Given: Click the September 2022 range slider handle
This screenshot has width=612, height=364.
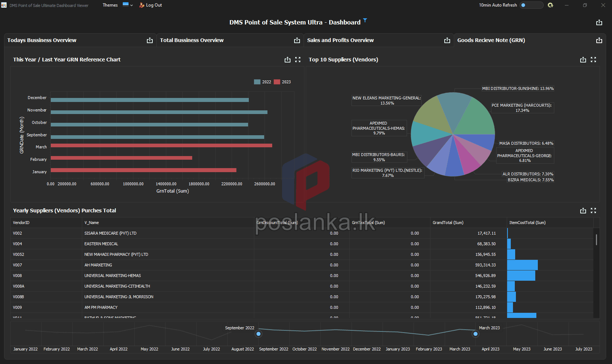Looking at the screenshot, I should click(x=259, y=334).
